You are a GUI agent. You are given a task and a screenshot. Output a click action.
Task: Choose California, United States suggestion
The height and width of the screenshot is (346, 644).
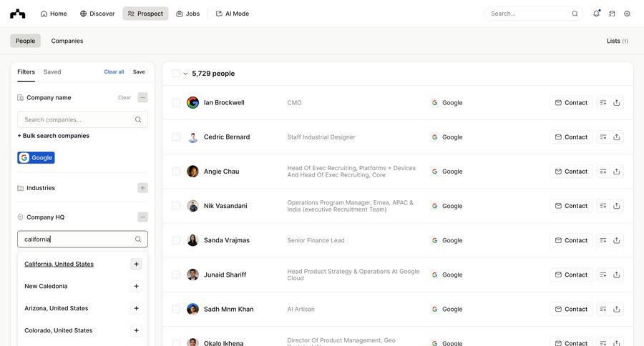click(x=59, y=264)
